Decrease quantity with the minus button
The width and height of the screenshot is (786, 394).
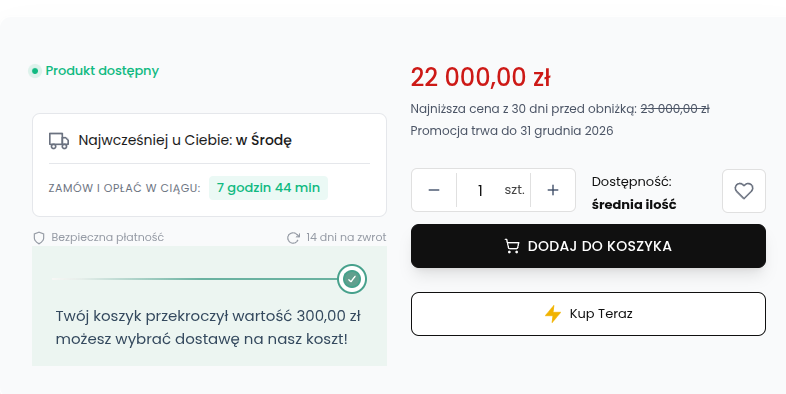[434, 190]
